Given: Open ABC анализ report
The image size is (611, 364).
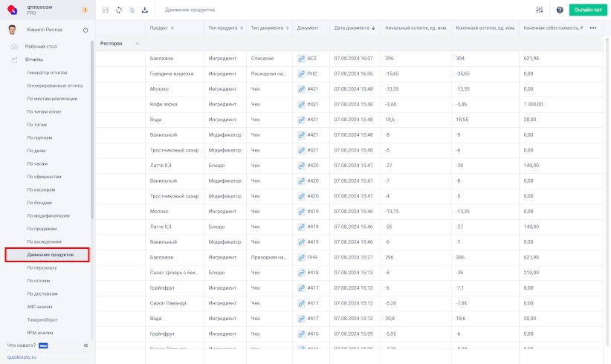Looking at the screenshot, I should (39, 307).
